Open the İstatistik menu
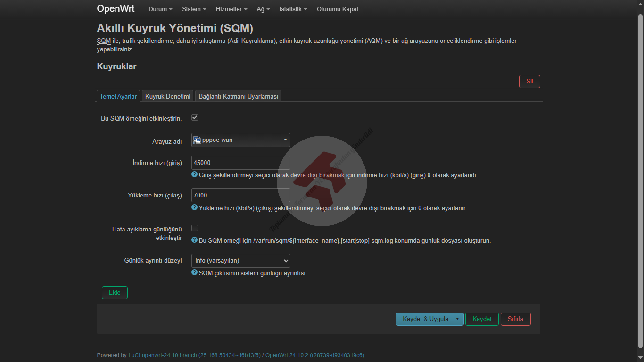The image size is (644, 362). (x=293, y=9)
